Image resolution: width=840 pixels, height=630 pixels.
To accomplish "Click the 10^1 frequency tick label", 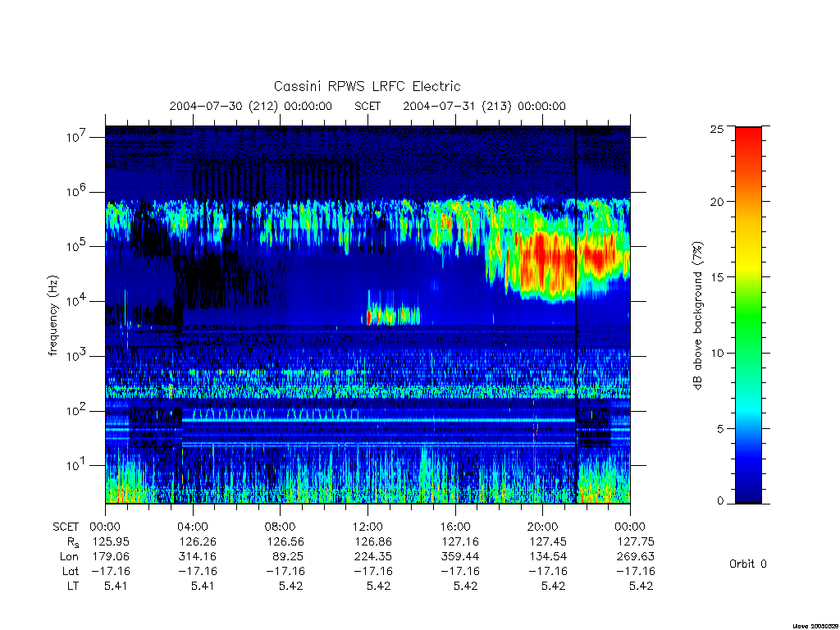I will [x=76, y=465].
